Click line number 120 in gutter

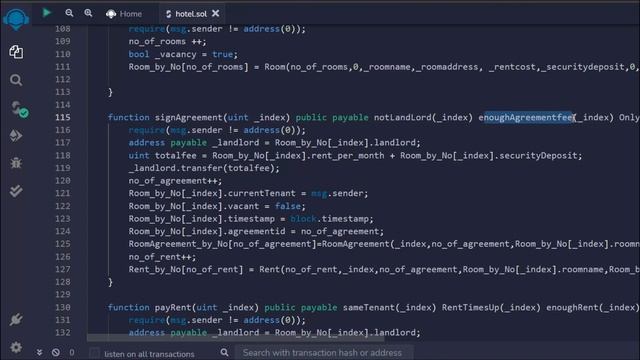click(63, 181)
